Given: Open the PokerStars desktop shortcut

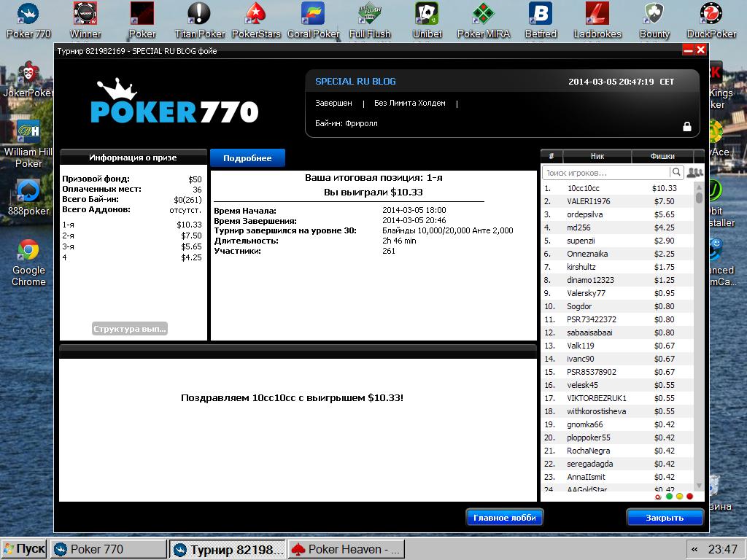Looking at the screenshot, I should coord(256,20).
